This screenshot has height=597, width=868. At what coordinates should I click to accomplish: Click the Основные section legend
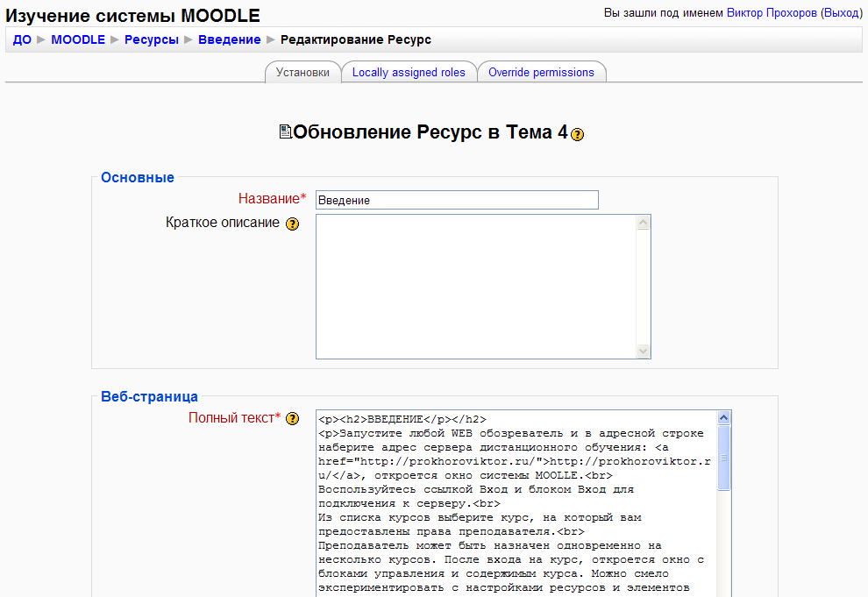tap(138, 178)
